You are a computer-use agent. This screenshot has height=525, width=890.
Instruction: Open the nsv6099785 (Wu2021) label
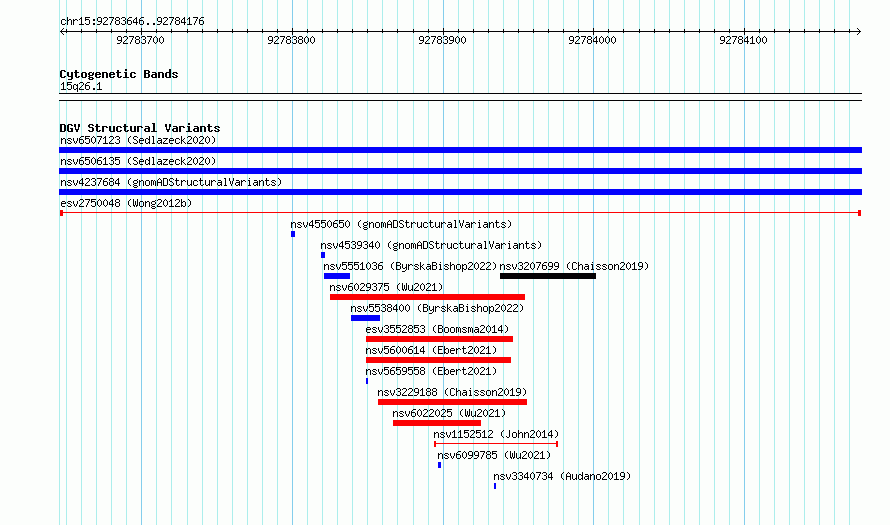pos(494,455)
